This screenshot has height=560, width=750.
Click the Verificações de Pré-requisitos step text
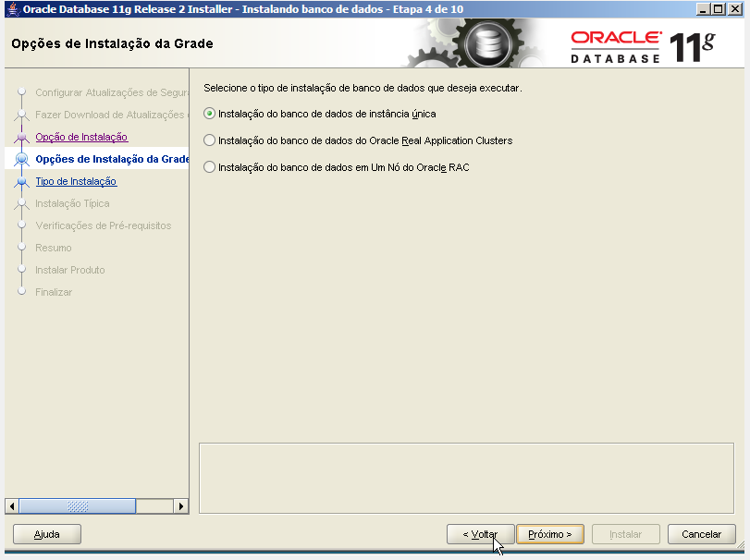pyautogui.click(x=104, y=225)
